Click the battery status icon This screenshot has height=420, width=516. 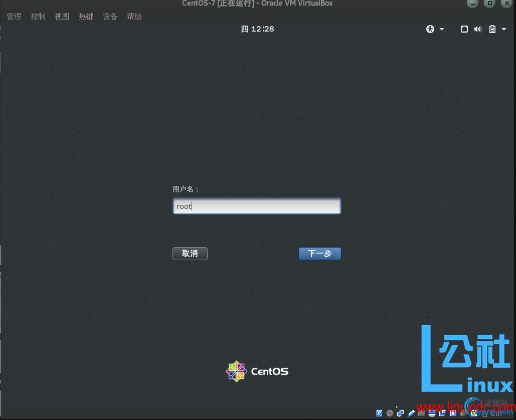coord(492,29)
